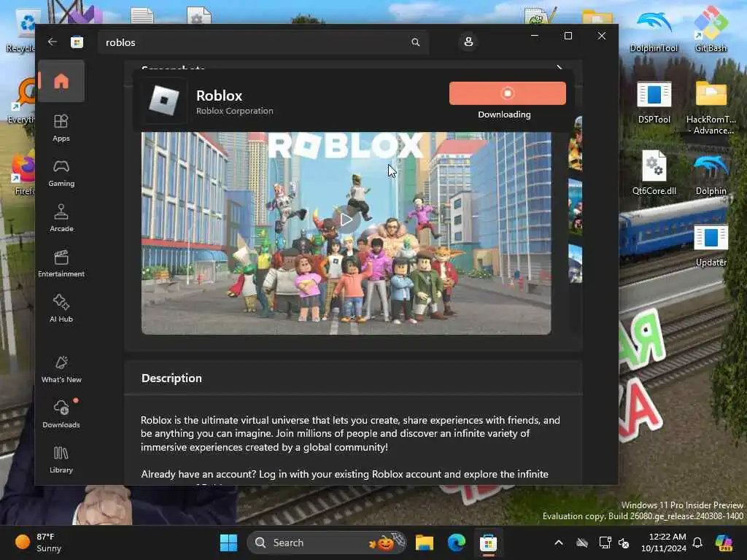
Task: Open the Windows Start menu
Action: [x=228, y=542]
